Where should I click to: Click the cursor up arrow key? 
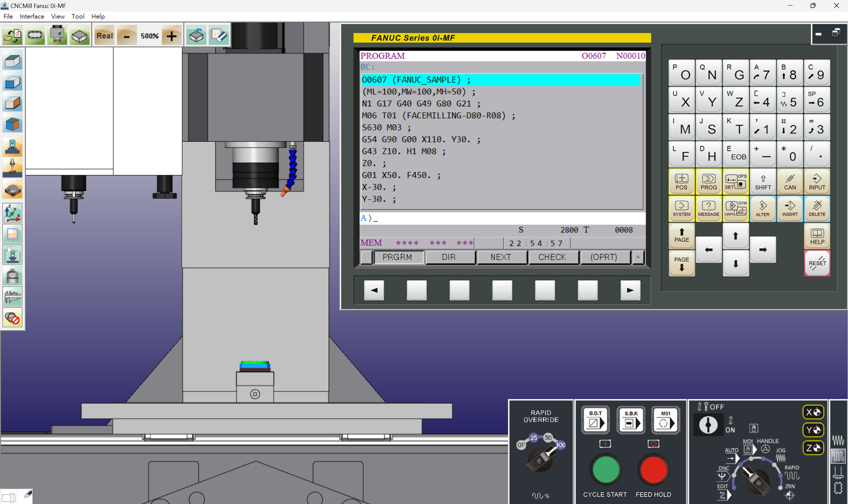pyautogui.click(x=736, y=236)
